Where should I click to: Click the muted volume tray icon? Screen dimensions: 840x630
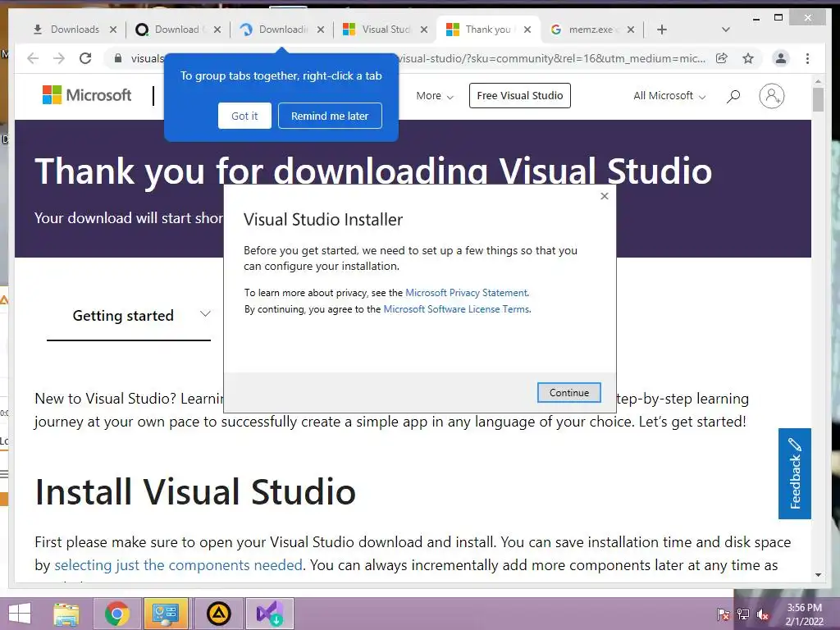(x=763, y=614)
